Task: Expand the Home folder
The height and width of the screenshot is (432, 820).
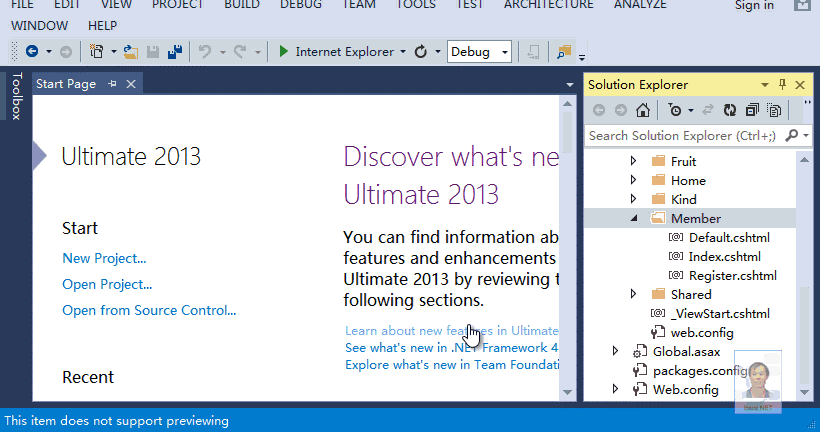Action: click(x=633, y=180)
